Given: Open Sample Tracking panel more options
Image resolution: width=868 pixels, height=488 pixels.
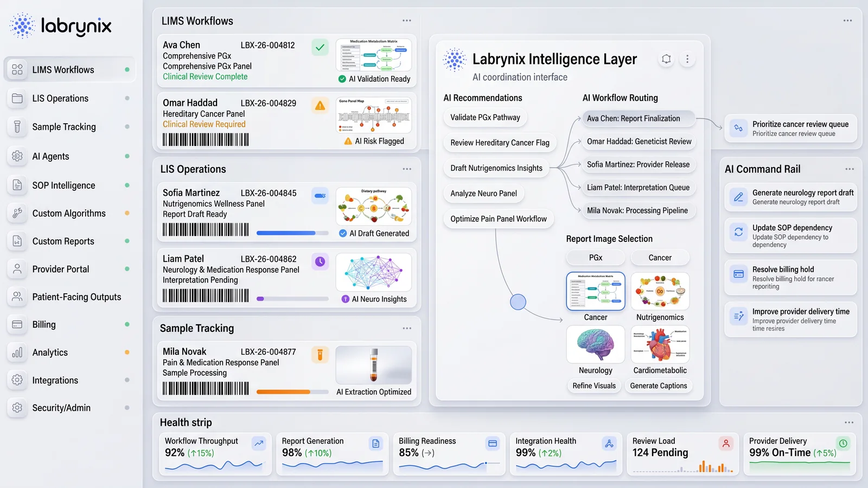Looking at the screenshot, I should pyautogui.click(x=407, y=328).
